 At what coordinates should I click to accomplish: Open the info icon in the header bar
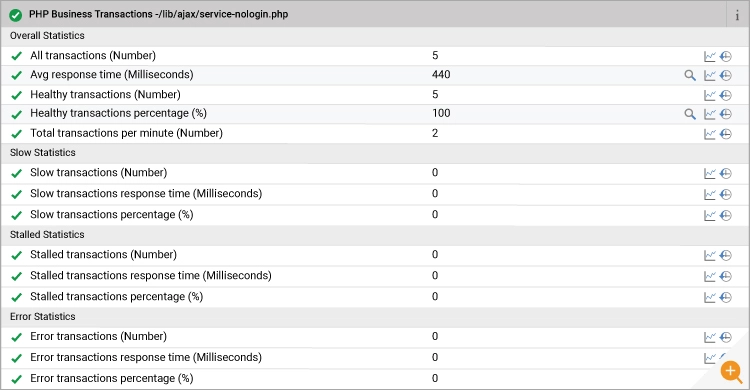[x=737, y=15]
